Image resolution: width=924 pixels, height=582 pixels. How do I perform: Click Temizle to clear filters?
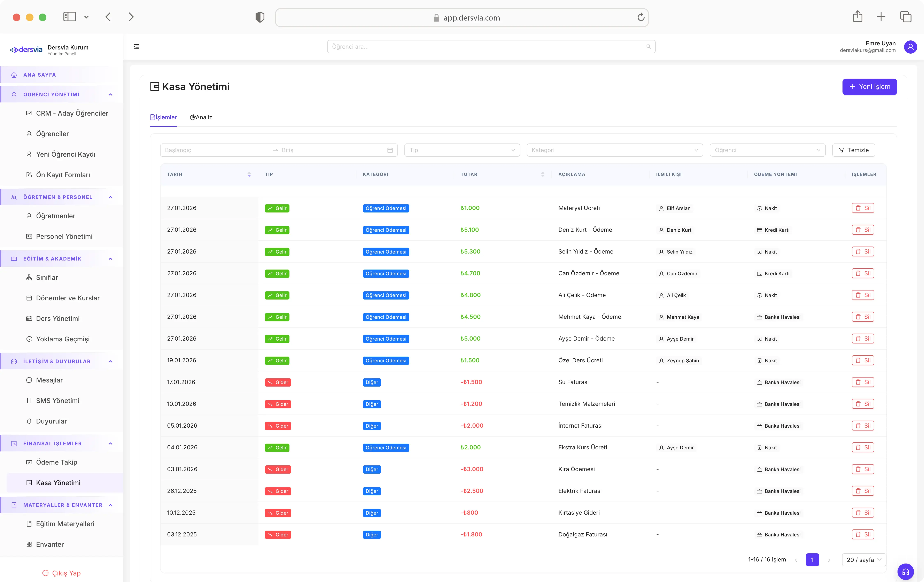pyautogui.click(x=853, y=150)
